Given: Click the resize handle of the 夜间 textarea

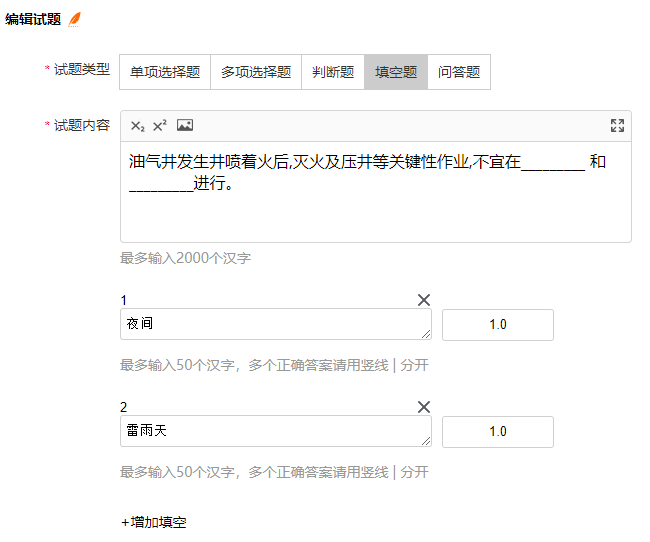Looking at the screenshot, I should [426, 334].
